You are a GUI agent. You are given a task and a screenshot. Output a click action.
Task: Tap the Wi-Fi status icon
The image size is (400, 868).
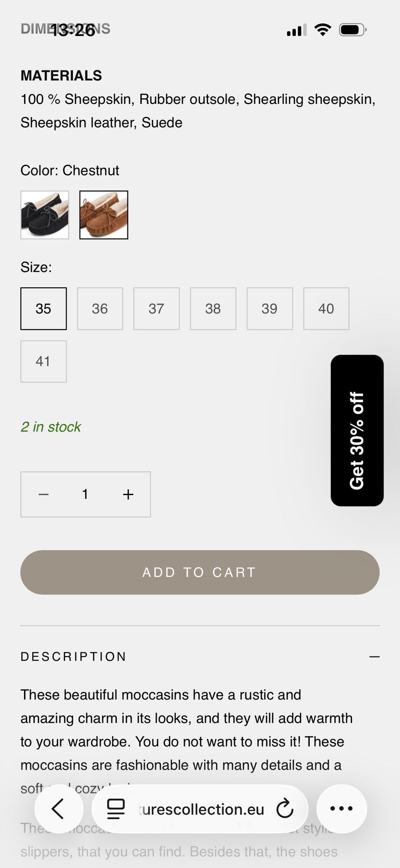322,30
